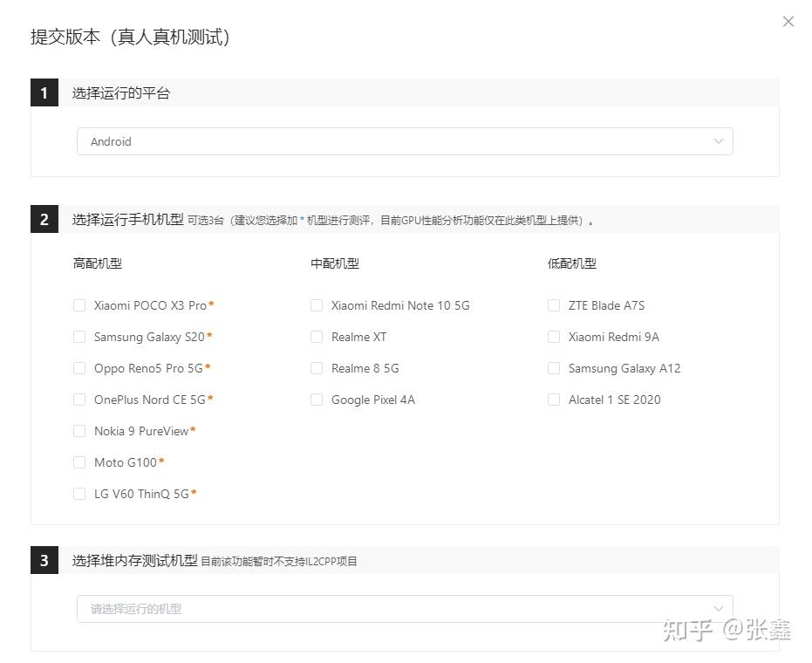
Task: Check Xiaomi Redmi 9A
Action: [x=554, y=337]
